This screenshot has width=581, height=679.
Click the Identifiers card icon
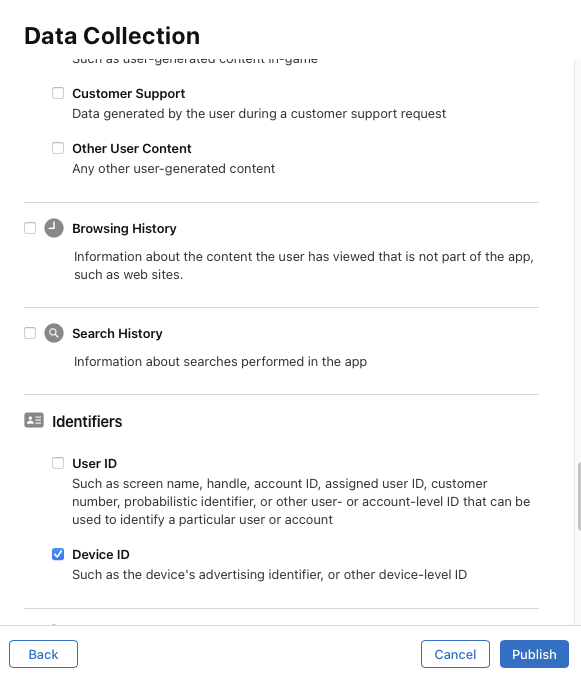point(34,420)
